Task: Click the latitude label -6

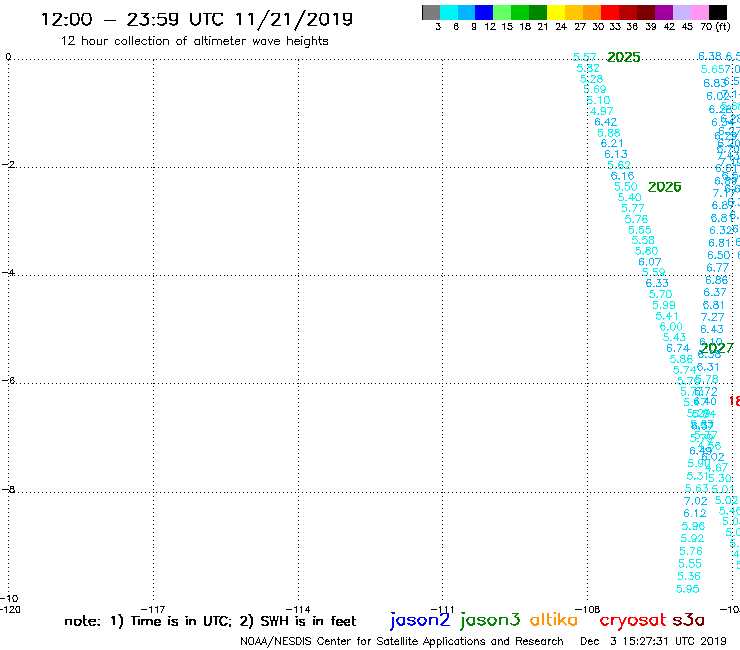Action: (x=8, y=380)
